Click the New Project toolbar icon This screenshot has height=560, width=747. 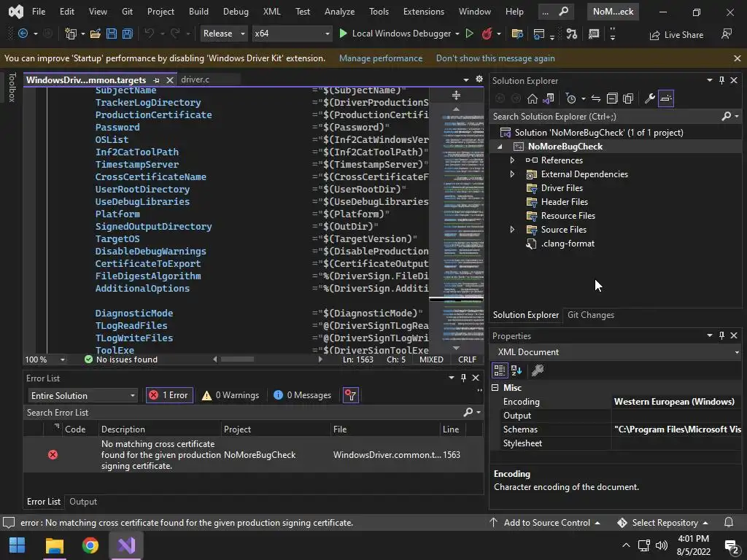[71, 34]
